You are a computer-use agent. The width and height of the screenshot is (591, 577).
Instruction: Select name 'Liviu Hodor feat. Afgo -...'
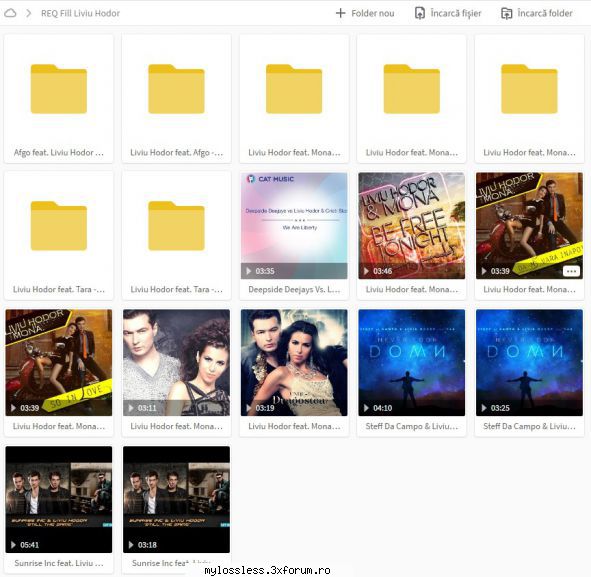pyautogui.click(x=176, y=153)
